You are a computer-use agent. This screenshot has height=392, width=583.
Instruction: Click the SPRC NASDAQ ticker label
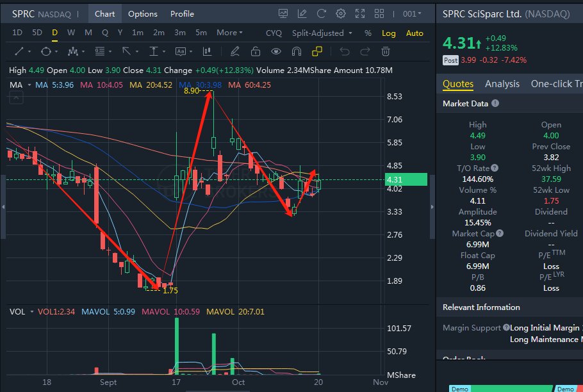[41, 14]
